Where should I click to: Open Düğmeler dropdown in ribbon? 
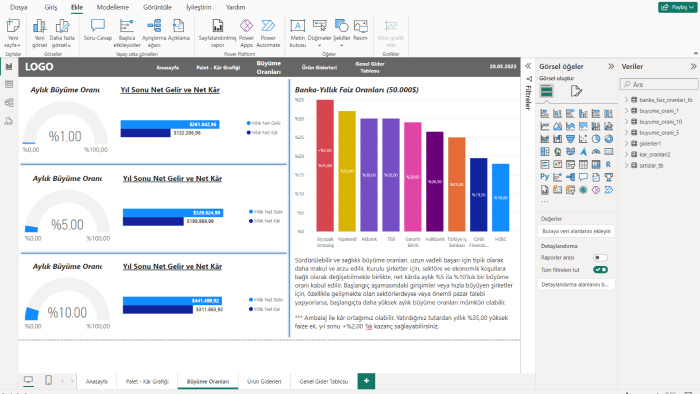[x=319, y=46]
